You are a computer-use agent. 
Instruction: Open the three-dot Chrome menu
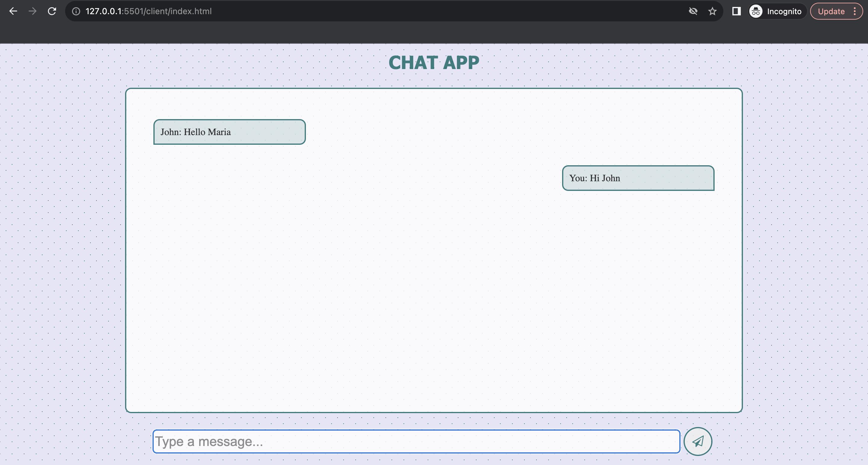pyautogui.click(x=854, y=11)
